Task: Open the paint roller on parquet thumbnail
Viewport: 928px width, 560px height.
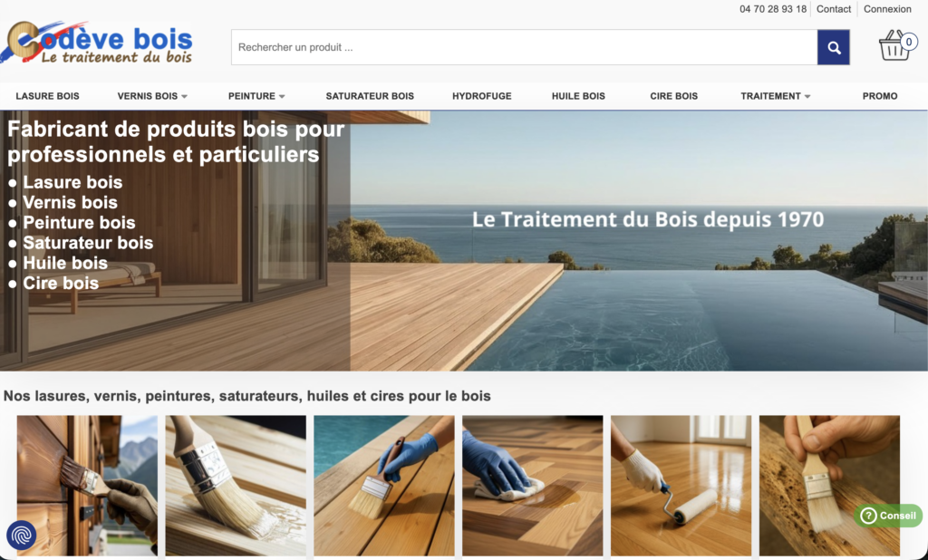Action: (x=681, y=486)
